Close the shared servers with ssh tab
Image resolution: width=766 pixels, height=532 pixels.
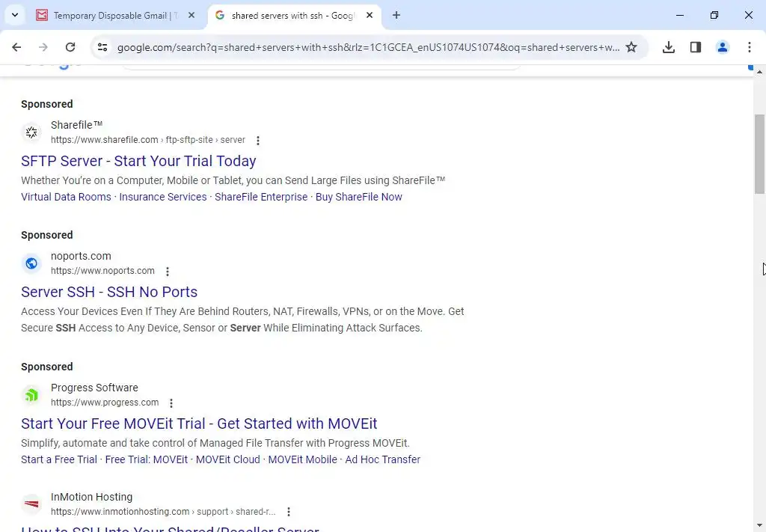coord(370,15)
